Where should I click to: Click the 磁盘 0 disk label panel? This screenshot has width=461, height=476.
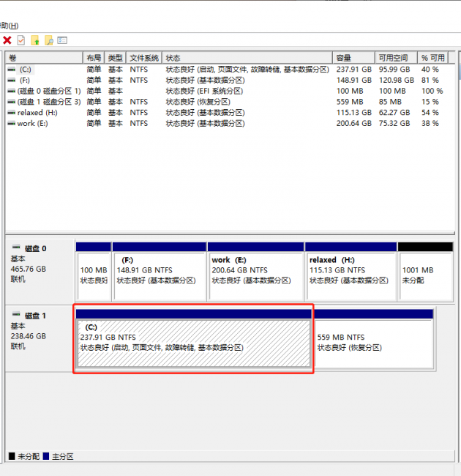click(40, 271)
